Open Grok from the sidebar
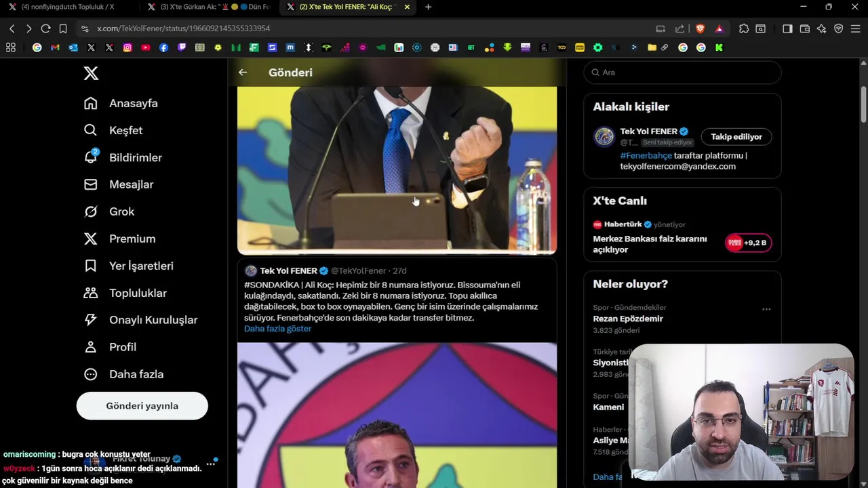This screenshot has height=488, width=868. 109,211
